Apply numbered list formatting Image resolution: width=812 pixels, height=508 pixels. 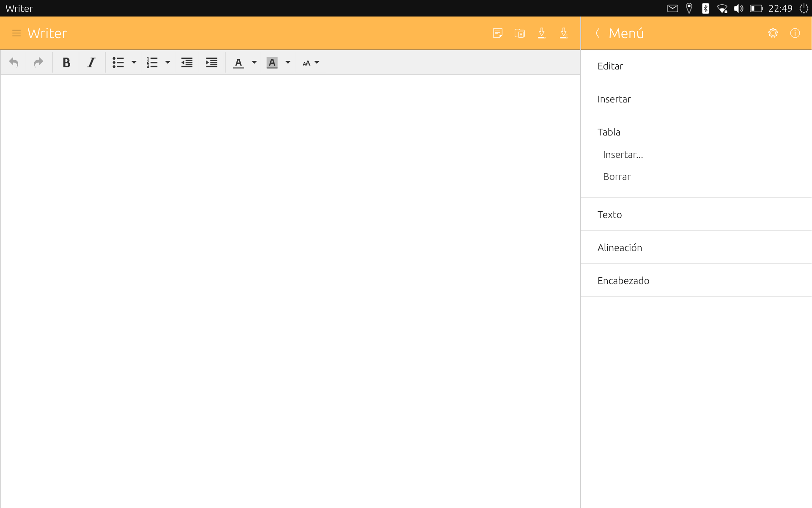point(152,63)
